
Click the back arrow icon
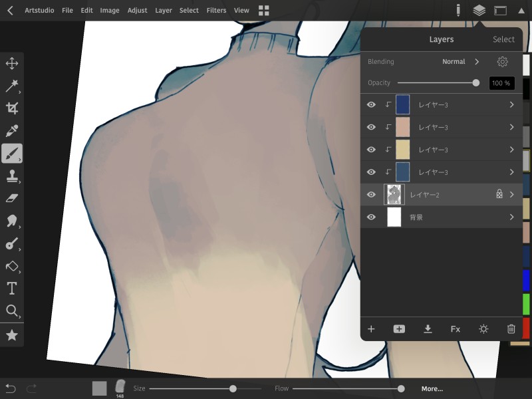10,11
